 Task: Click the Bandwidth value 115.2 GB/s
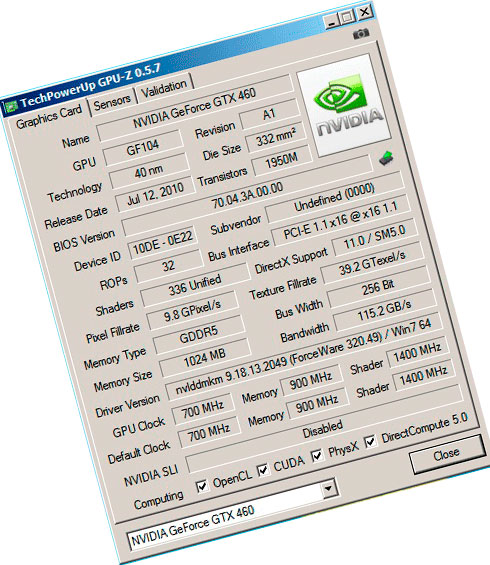point(384,310)
